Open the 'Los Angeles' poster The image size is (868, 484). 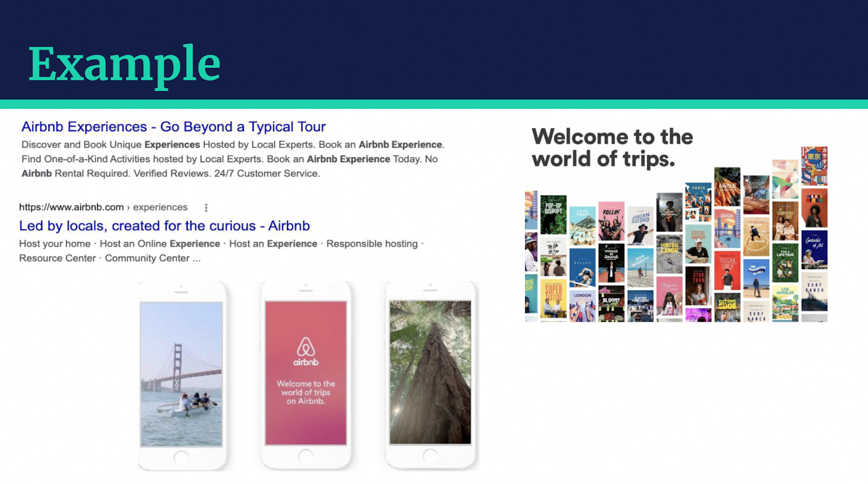pos(785,303)
